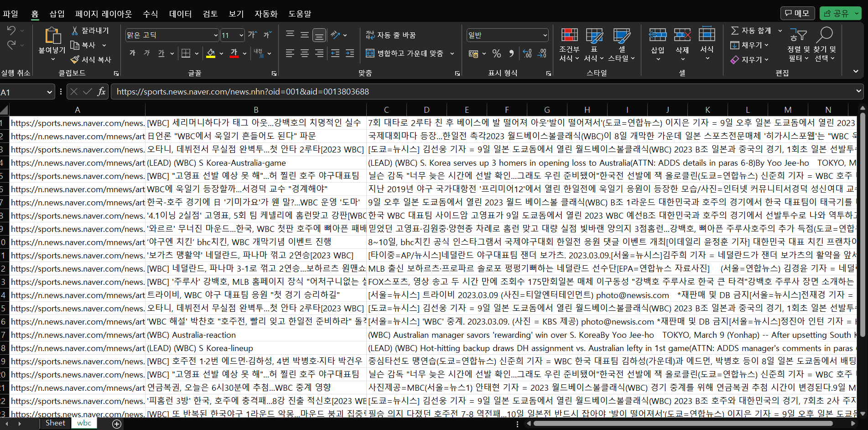Click the 메모 (Comments) button
The height and width of the screenshot is (430, 868).
coord(797,13)
